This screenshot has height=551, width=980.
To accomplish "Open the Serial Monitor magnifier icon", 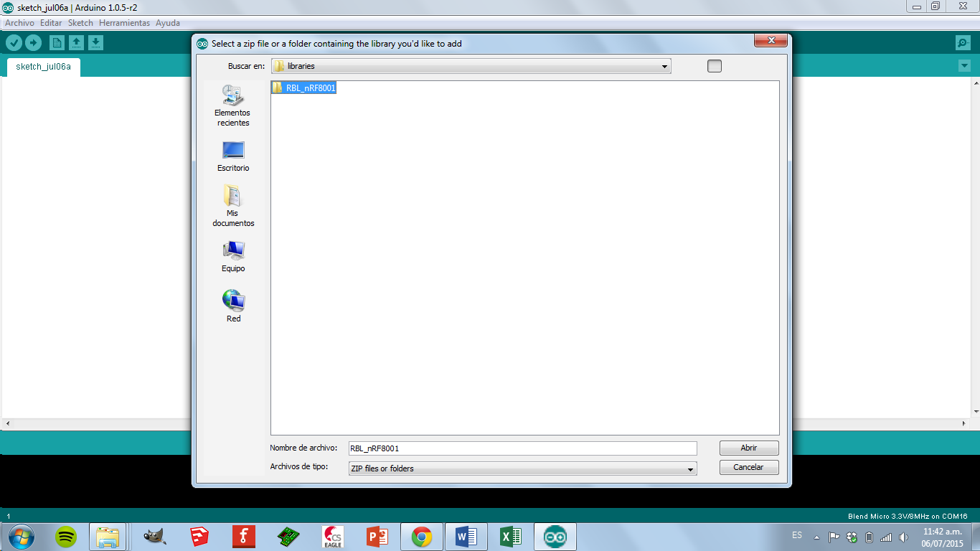I will [x=963, y=43].
